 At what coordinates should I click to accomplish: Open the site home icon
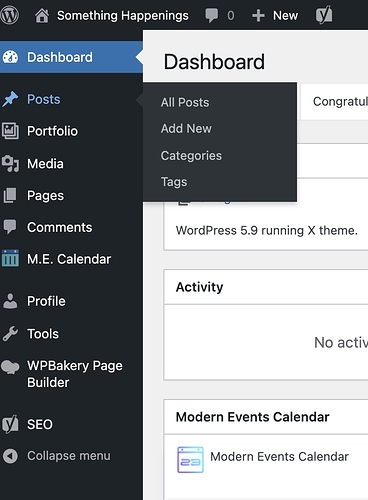point(42,16)
